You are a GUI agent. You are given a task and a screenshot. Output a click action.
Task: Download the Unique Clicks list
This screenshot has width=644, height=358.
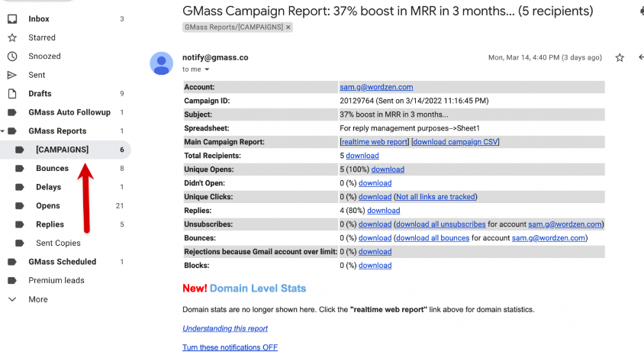[x=375, y=197]
